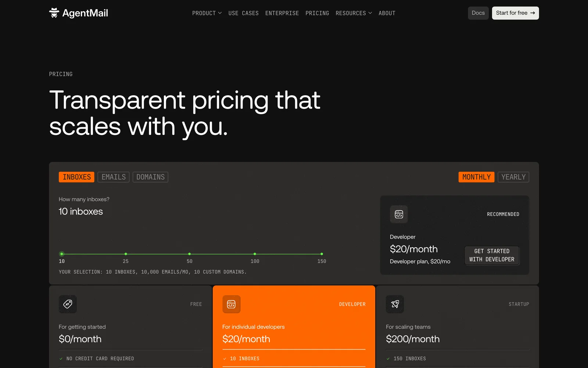The image size is (588, 368).
Task: Click the No Credit Card Required item
Action: point(100,358)
